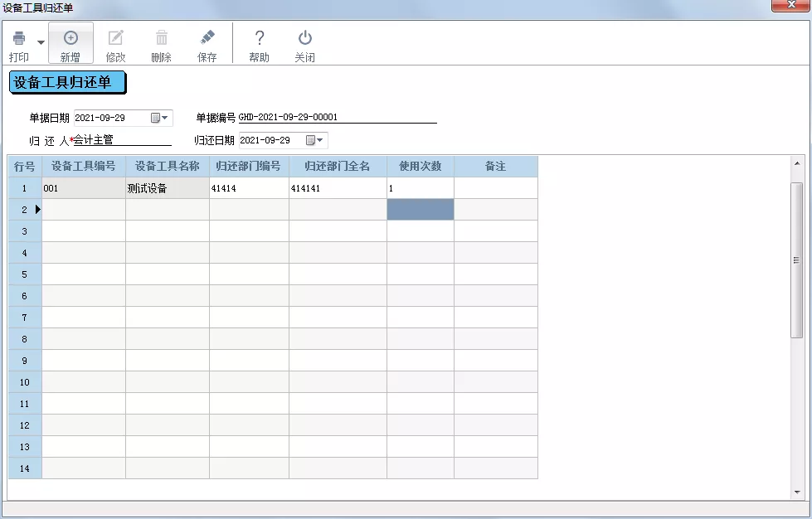Click the 归还人 field showing 会计主管
The height and width of the screenshot is (519, 812).
click(122, 140)
